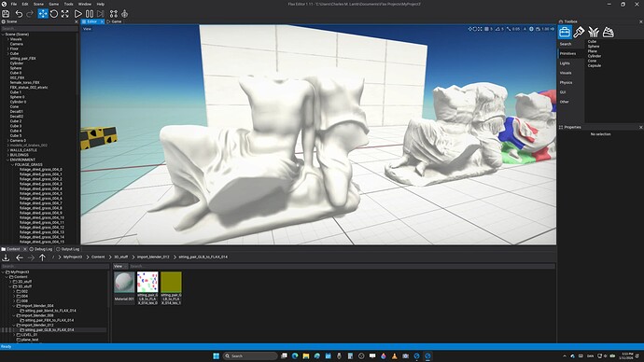Select the spotted texture tex_0 asset
644x362 pixels.
147,288
